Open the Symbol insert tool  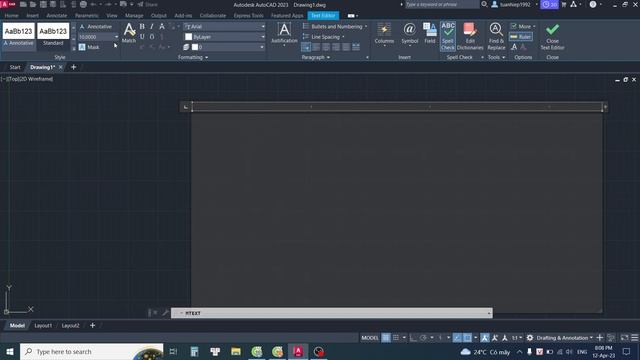pyautogui.click(x=409, y=33)
